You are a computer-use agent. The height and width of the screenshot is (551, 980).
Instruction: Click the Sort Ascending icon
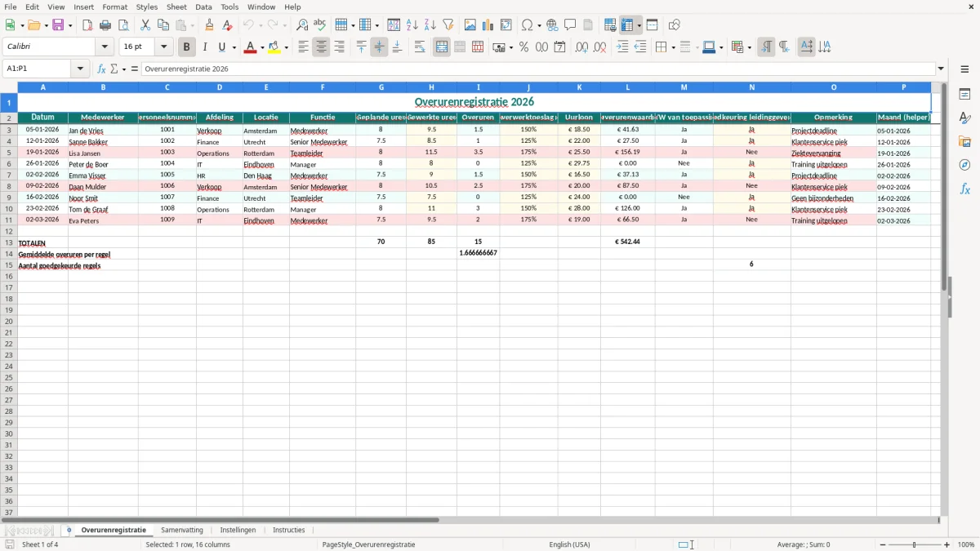click(412, 25)
